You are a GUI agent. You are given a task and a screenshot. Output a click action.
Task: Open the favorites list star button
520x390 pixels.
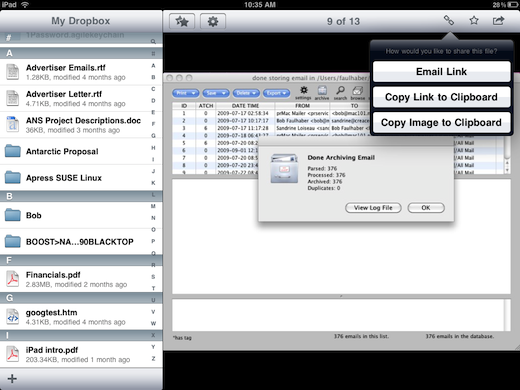[x=182, y=22]
